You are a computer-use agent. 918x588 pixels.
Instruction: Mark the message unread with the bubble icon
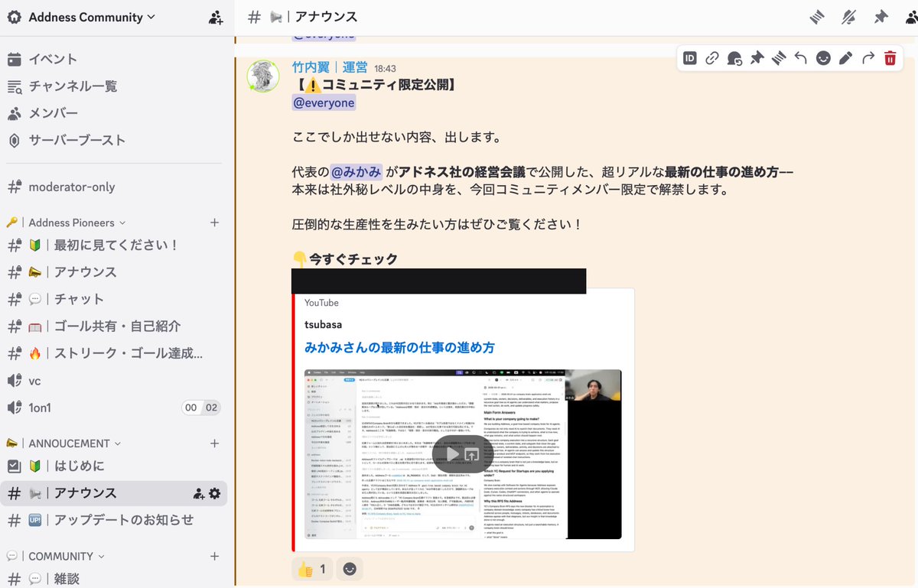click(x=734, y=58)
